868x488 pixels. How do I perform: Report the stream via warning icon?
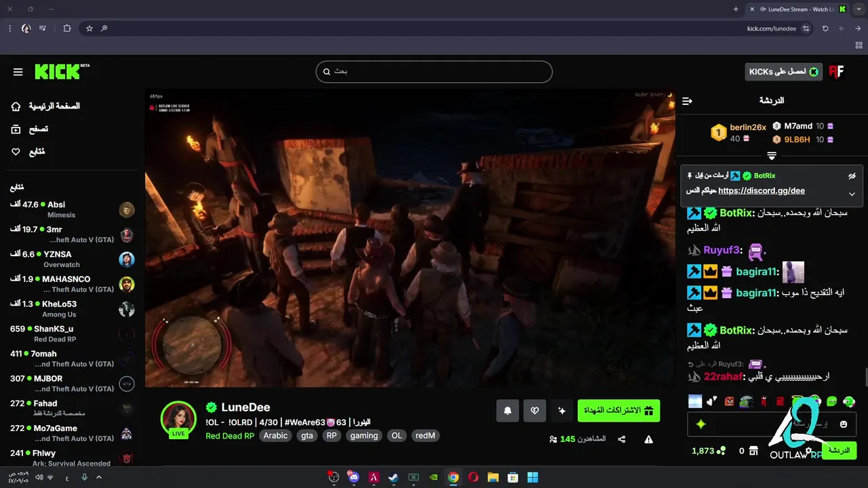click(649, 439)
